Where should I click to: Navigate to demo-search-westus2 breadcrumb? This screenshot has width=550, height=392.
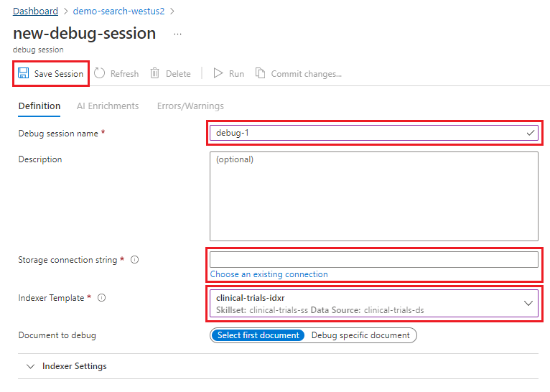coord(118,11)
